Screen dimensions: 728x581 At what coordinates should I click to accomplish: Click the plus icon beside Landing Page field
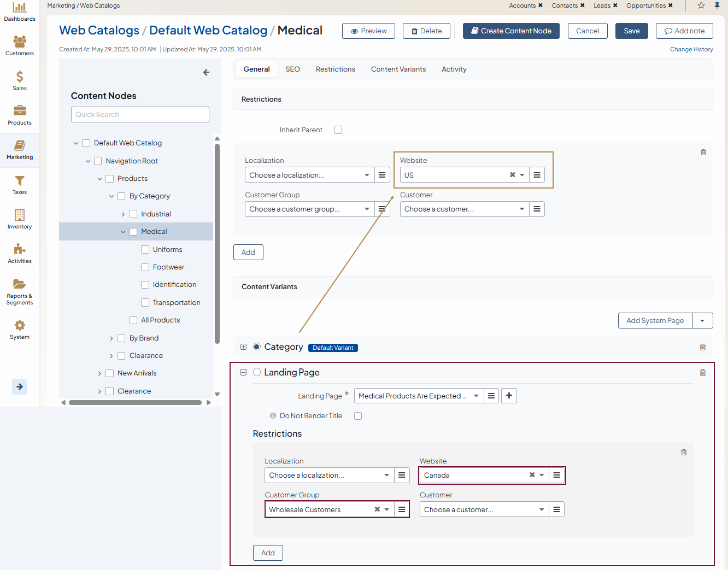509,396
